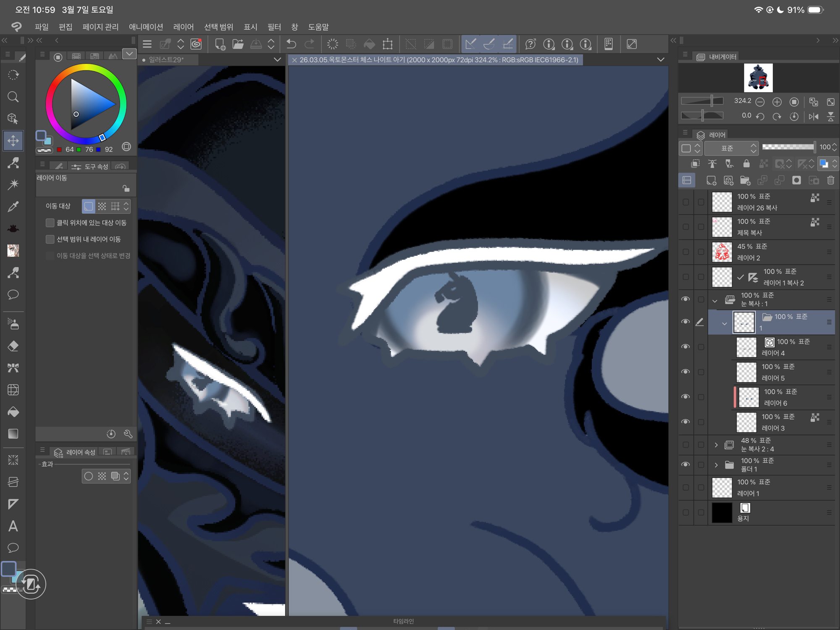Hide 레이어 6 using its eye icon
Screen dimensions: 840x630
(x=685, y=397)
